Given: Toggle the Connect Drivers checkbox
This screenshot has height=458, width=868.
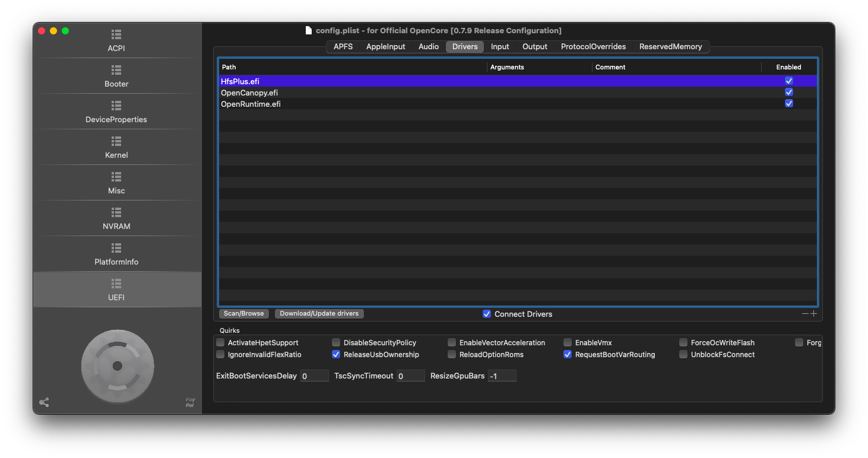Looking at the screenshot, I should [x=487, y=314].
